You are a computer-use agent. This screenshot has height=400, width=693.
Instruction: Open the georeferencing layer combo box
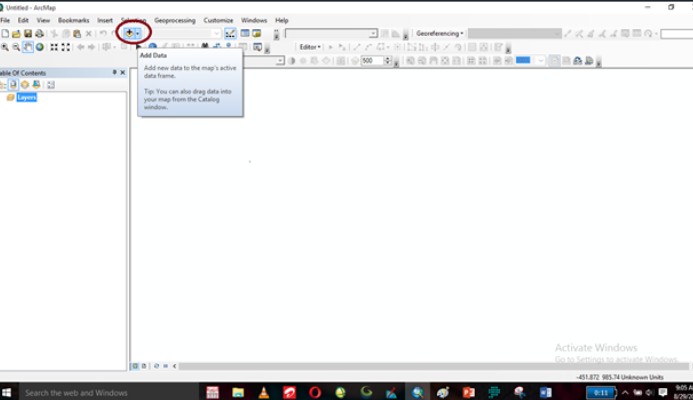pyautogui.click(x=514, y=34)
